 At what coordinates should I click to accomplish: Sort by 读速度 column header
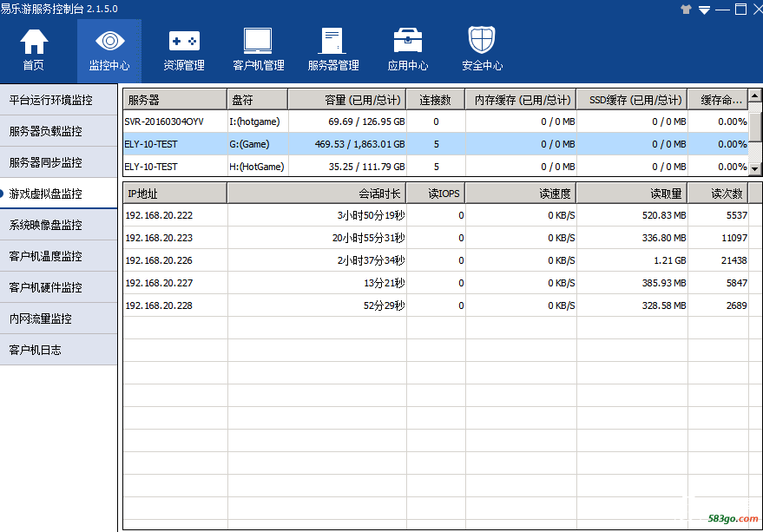point(521,194)
